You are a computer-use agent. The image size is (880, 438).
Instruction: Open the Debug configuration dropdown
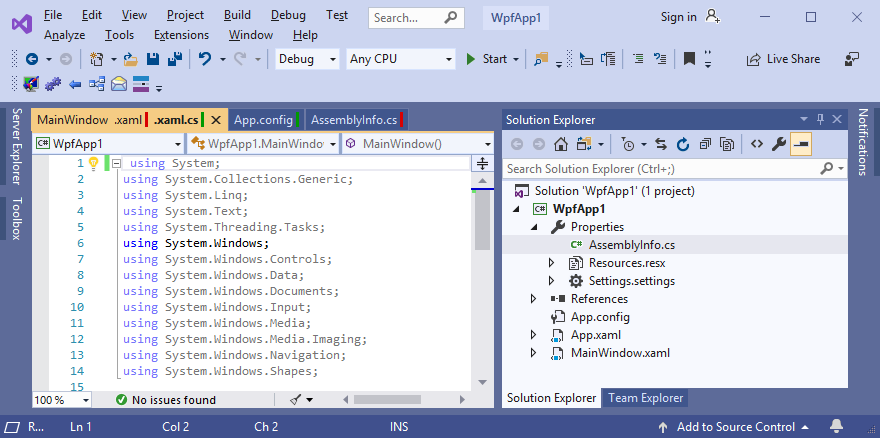coord(306,59)
